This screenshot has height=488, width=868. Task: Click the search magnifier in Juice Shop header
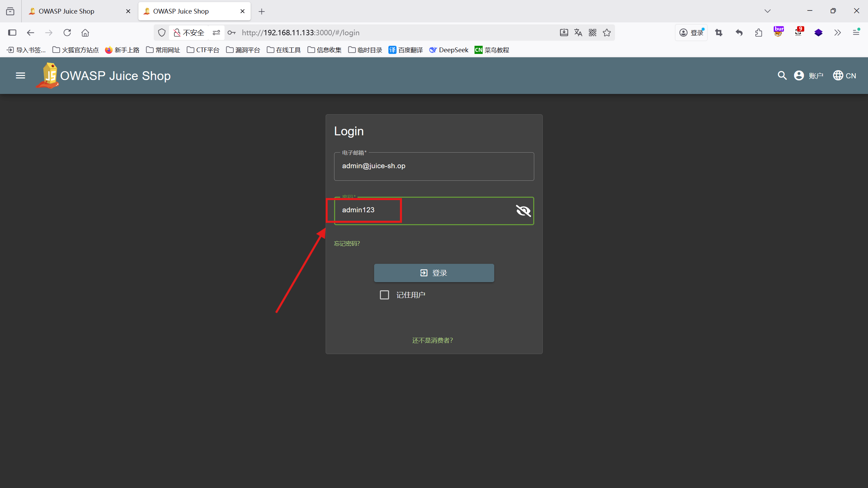pyautogui.click(x=782, y=75)
